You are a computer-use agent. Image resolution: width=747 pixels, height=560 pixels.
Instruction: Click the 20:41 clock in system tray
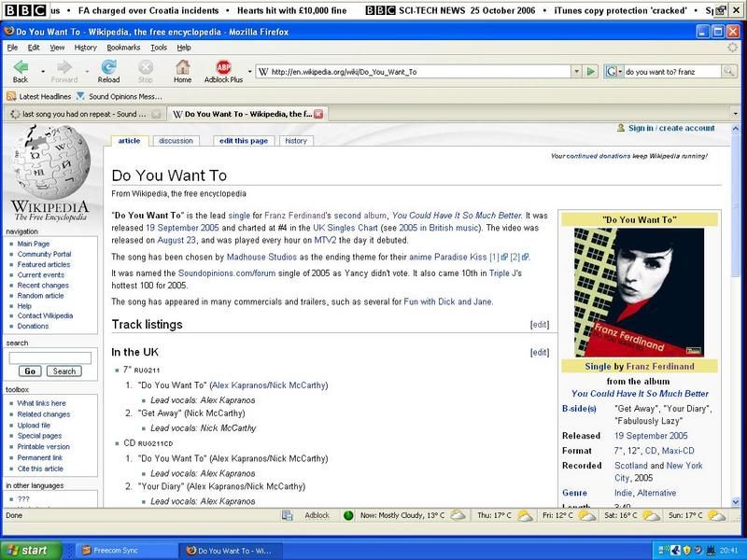[729, 550]
